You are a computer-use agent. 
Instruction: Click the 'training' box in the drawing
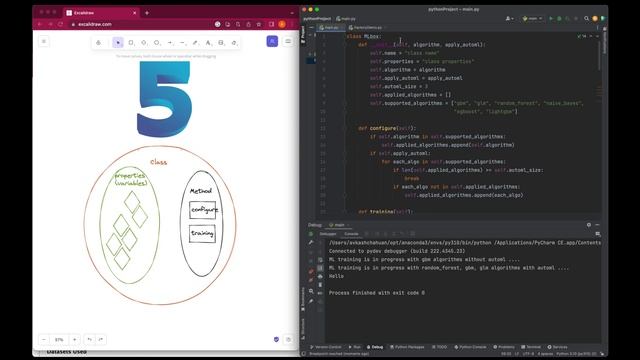pyautogui.click(x=202, y=233)
